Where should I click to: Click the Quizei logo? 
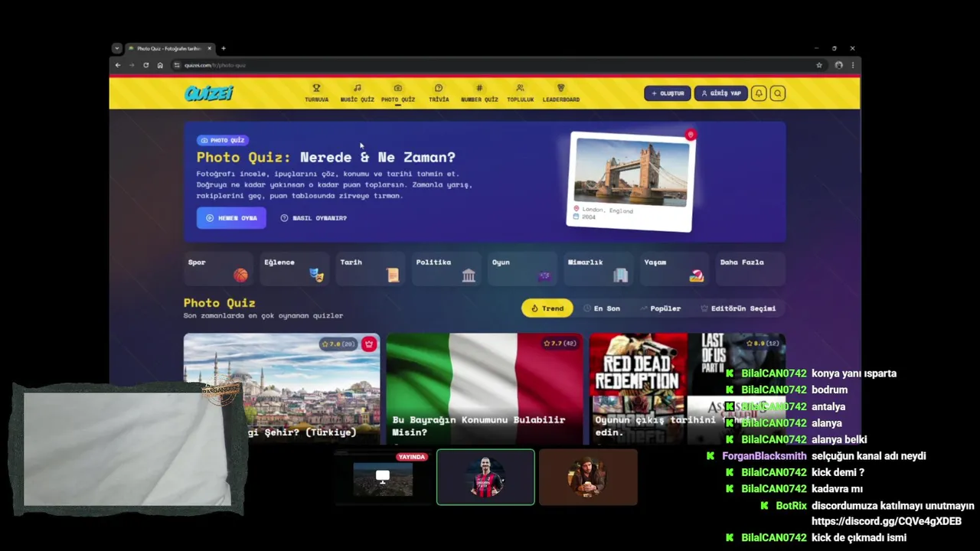208,93
